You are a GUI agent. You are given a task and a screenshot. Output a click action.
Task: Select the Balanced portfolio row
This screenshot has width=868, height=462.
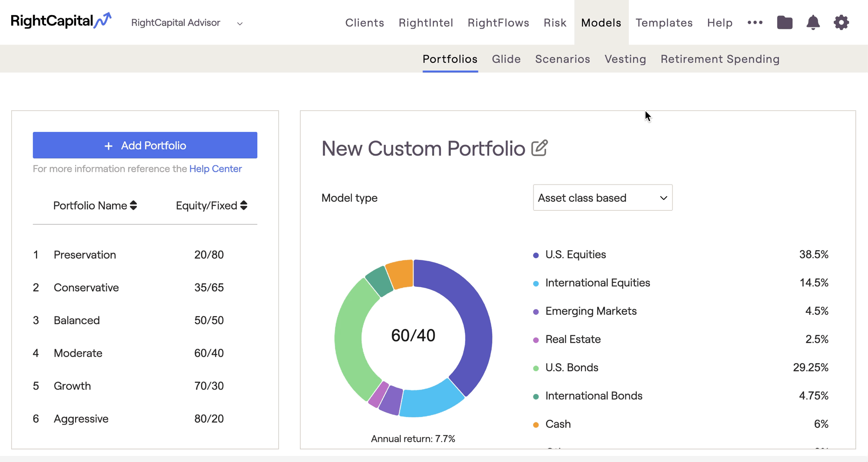tap(145, 320)
